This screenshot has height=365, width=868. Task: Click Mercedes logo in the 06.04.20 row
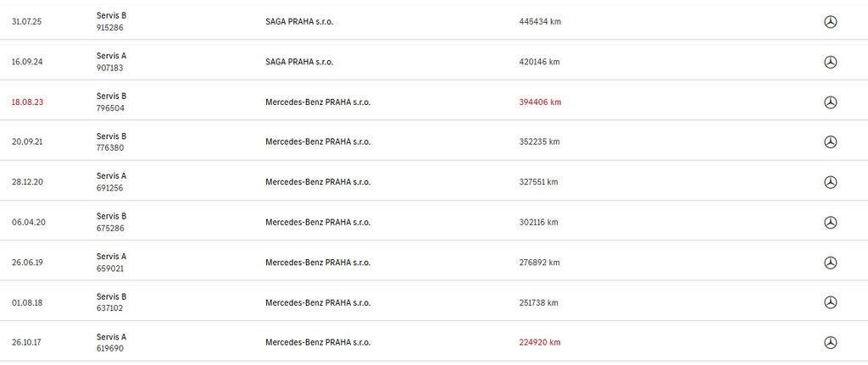tap(831, 223)
